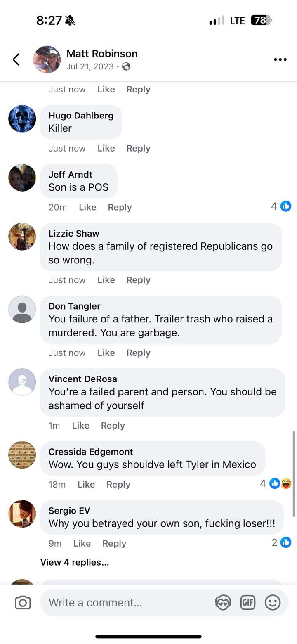Open the avatar sticker picker icon
Screen dimensions: 297x644
pyautogui.click(x=223, y=603)
